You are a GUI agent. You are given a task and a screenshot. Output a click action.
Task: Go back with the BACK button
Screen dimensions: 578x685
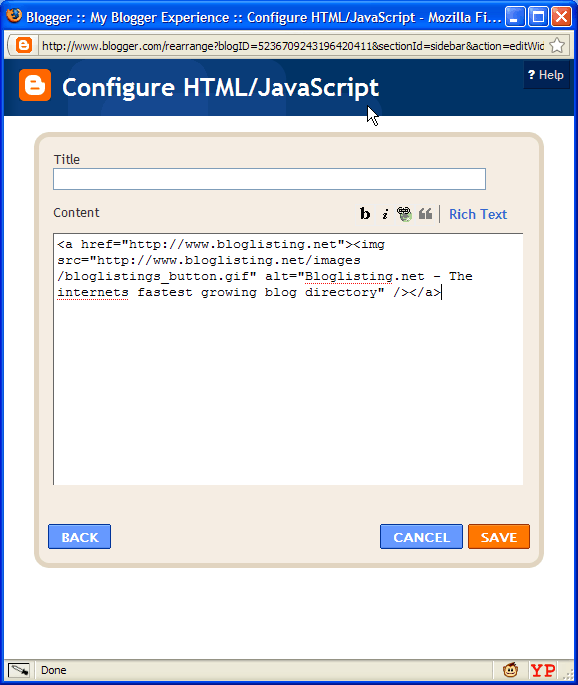(80, 536)
